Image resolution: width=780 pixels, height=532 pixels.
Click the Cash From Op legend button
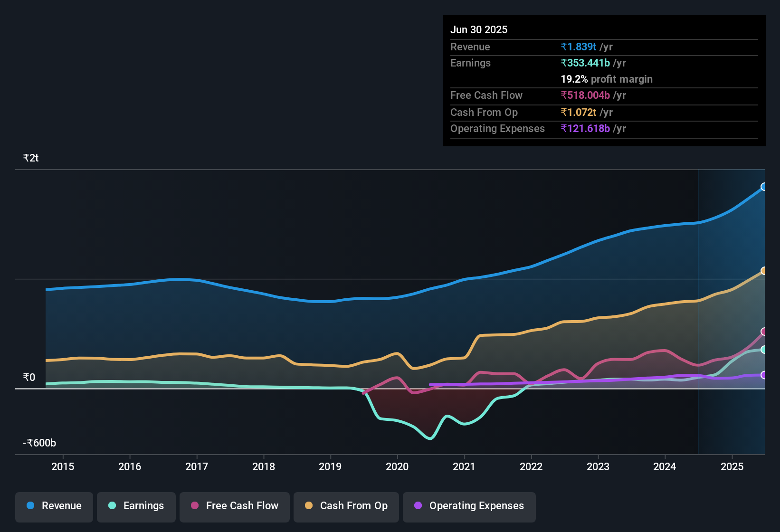point(346,506)
